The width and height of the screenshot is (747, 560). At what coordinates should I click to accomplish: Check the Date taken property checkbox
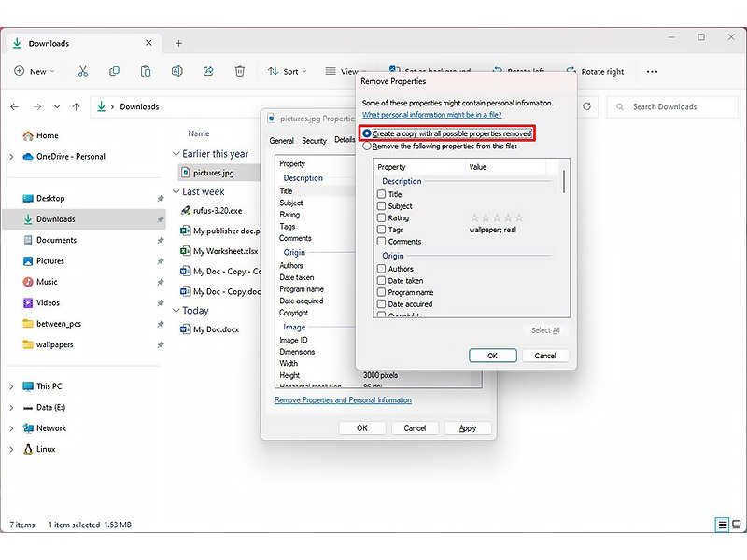[381, 281]
